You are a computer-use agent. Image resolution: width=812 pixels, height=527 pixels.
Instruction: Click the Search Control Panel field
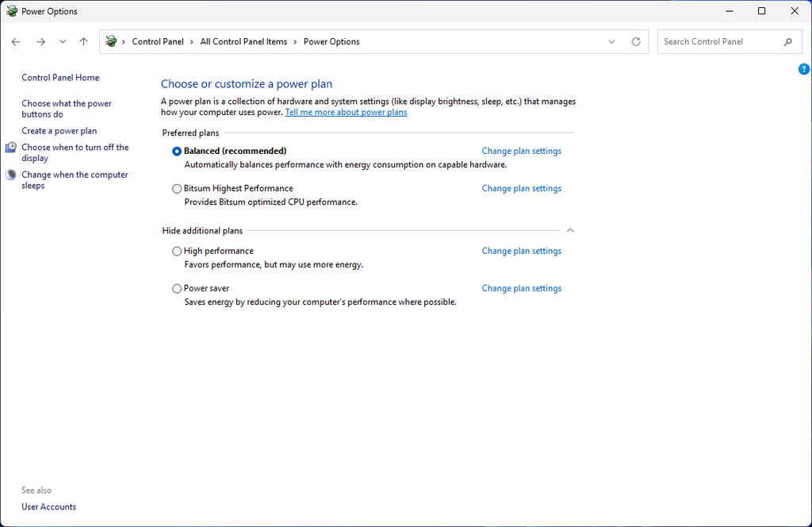718,42
